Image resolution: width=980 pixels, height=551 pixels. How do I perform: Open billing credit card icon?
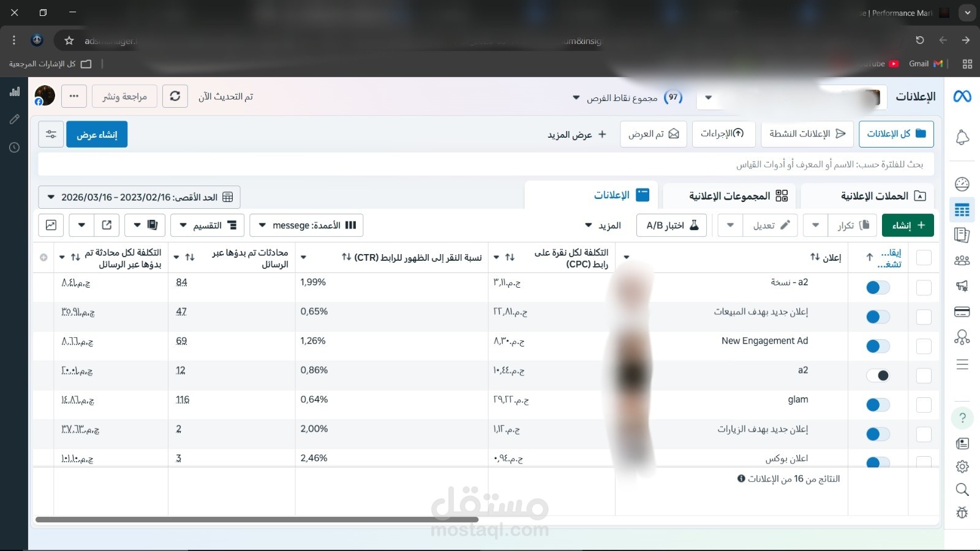click(962, 312)
